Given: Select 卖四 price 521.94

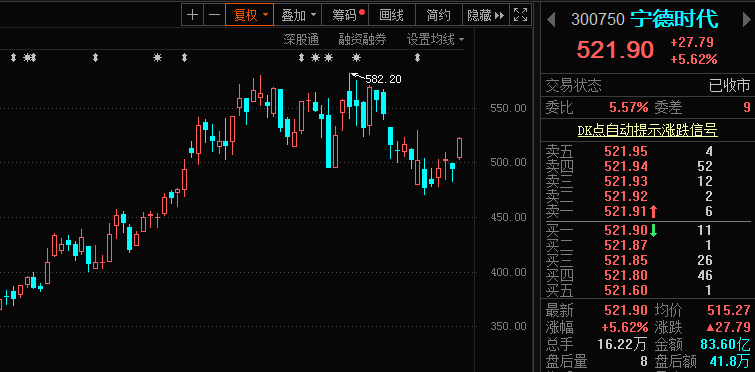Looking at the screenshot, I should pyautogui.click(x=626, y=167).
